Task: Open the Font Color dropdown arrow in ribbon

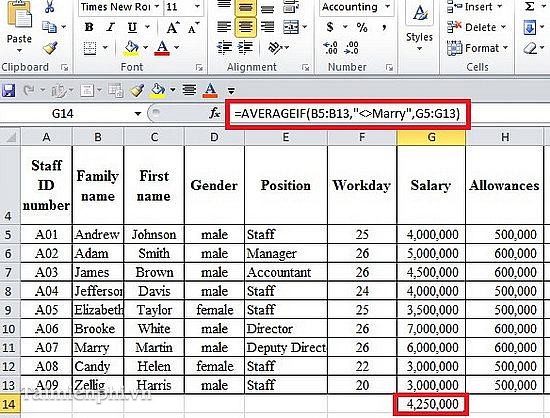Action: click(x=176, y=48)
